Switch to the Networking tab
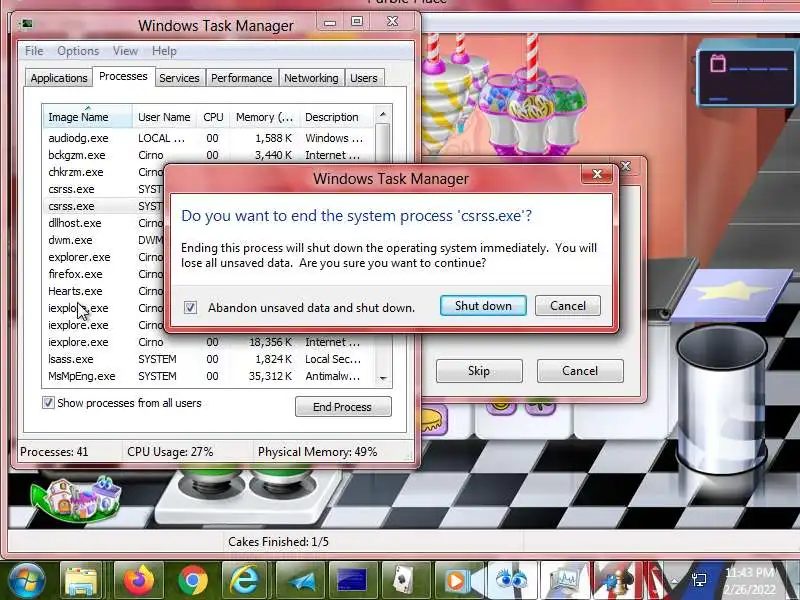This screenshot has width=800, height=600. coord(311,78)
